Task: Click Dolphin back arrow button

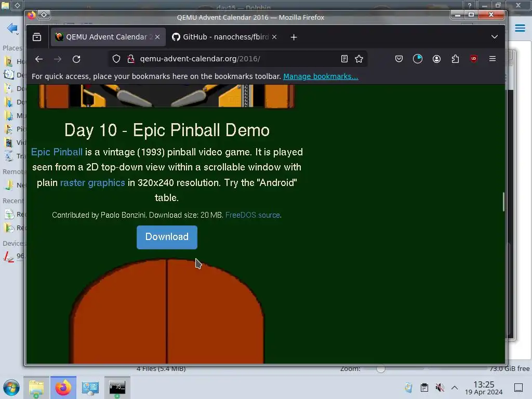Action: pyautogui.click(x=12, y=29)
